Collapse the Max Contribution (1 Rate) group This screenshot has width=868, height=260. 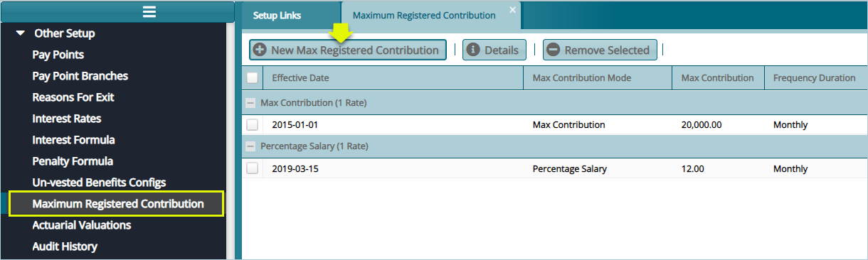coord(250,103)
